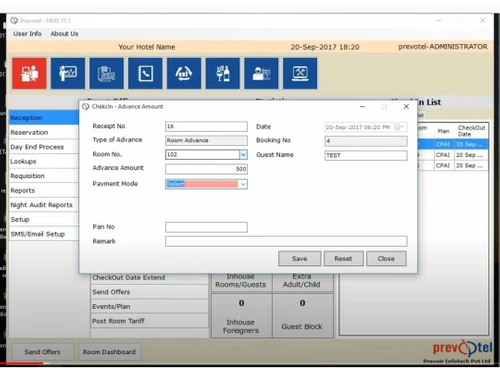Click the Pan No field
The width and height of the screenshot is (500, 375).
(x=206, y=227)
